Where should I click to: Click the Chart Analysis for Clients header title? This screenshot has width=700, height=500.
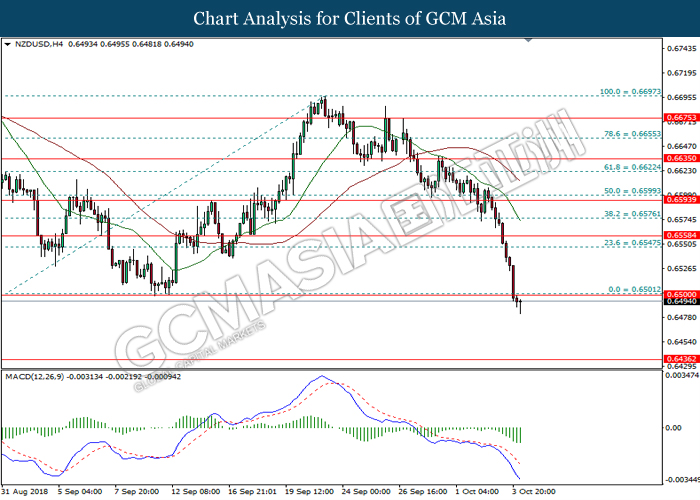point(350,19)
